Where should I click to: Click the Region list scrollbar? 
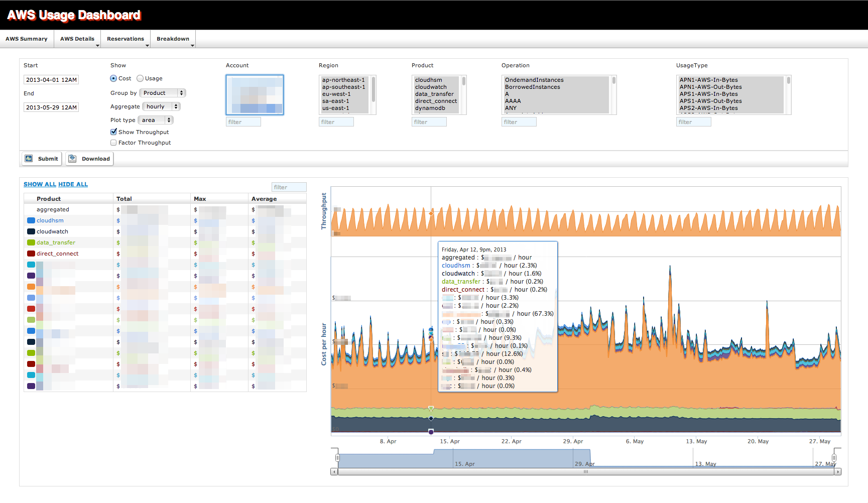(374, 90)
